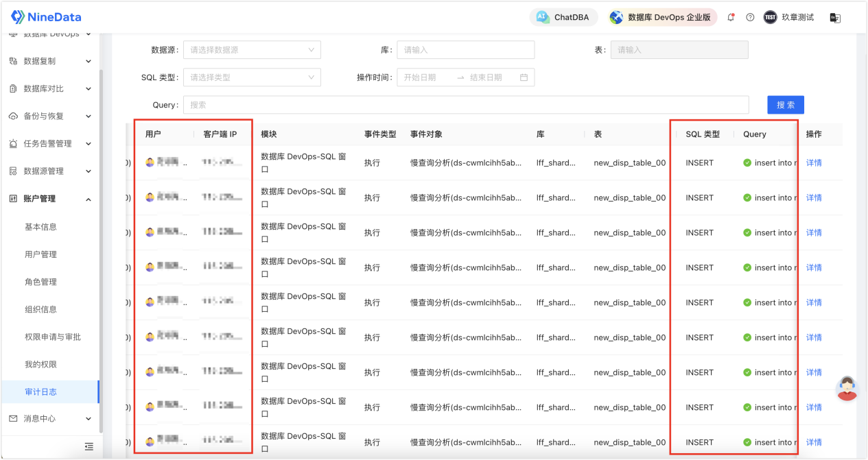Open 用户管理 page
The height and width of the screenshot is (460, 868).
tap(40, 254)
